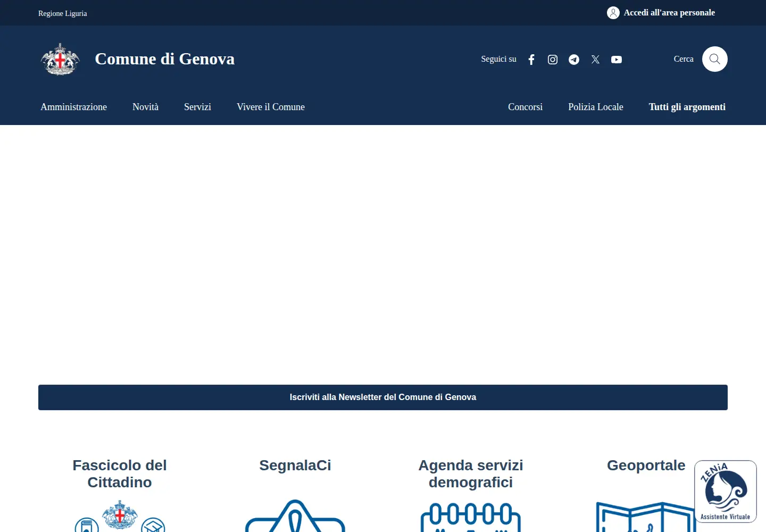766x532 pixels.
Task: Open the Comune di Genova Facebook page
Action: coord(531,60)
